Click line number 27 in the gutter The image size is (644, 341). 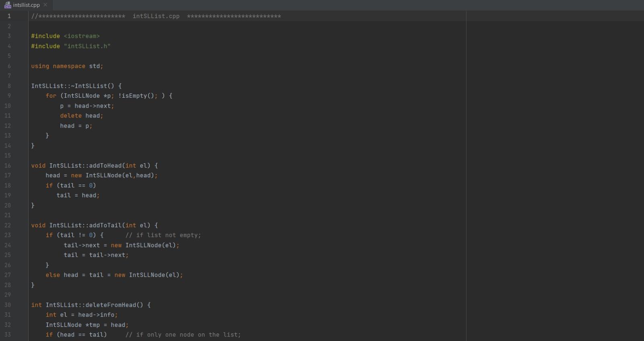8,275
